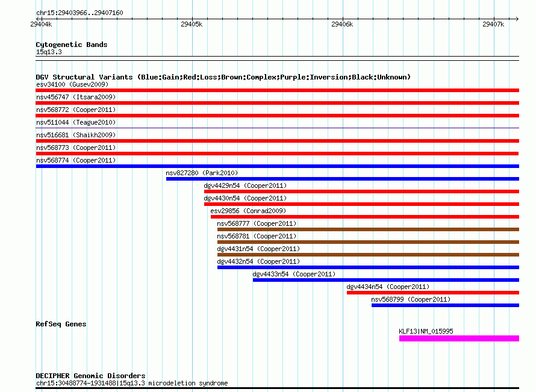
Task: Click the RefSeq Genes track heading
Action: tap(61, 324)
